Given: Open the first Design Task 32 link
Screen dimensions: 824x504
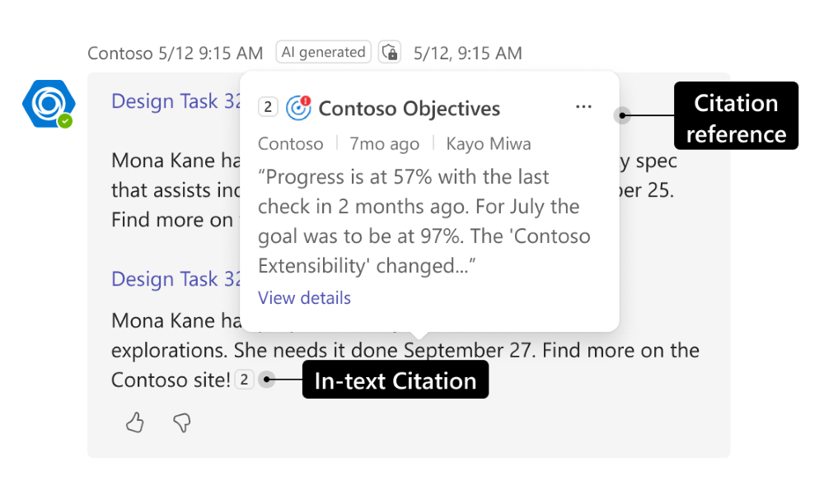Looking at the screenshot, I should click(176, 101).
